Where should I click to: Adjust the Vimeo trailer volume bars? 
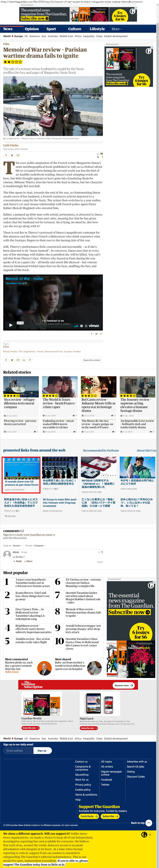click(76, 326)
